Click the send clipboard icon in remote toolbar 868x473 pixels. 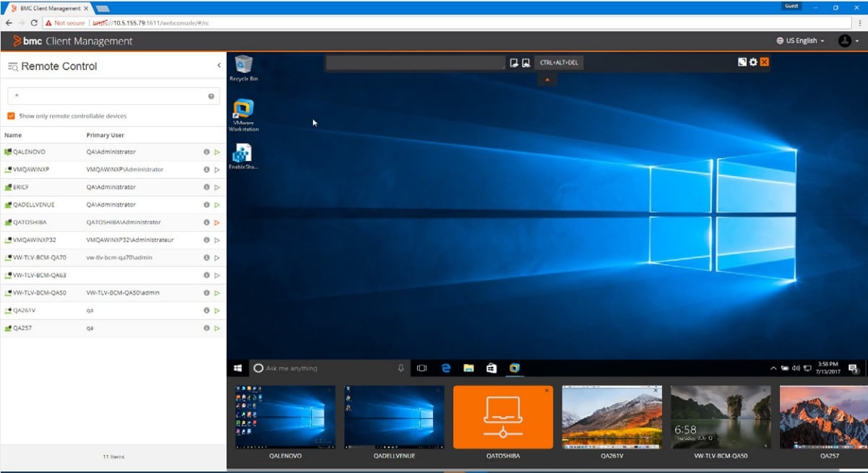(514, 63)
